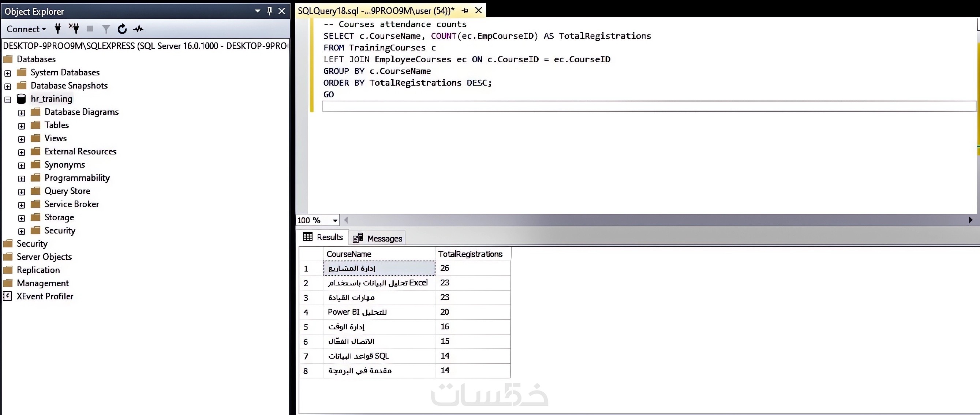The height and width of the screenshot is (415, 980).
Task: Click the TotalRegistrations column header
Action: [470, 254]
